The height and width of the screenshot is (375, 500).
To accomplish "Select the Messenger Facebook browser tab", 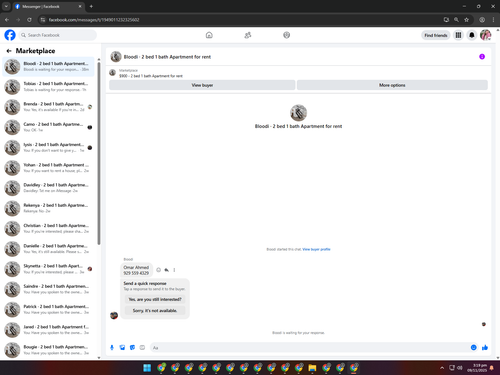I will click(x=48, y=6).
